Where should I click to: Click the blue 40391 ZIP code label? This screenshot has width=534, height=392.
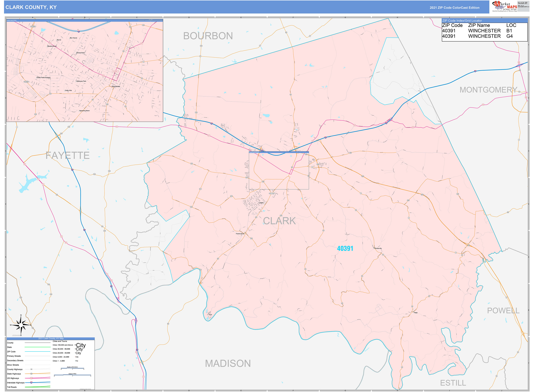[345, 248]
